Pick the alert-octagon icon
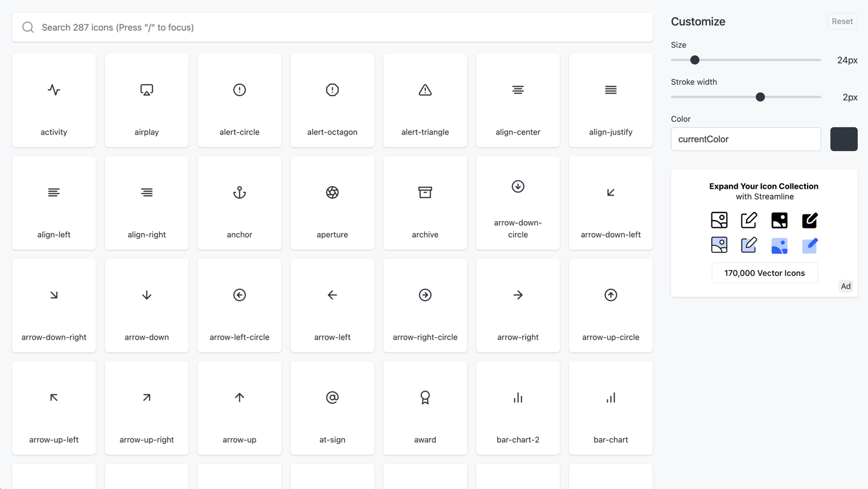This screenshot has width=868, height=489. tap(332, 100)
